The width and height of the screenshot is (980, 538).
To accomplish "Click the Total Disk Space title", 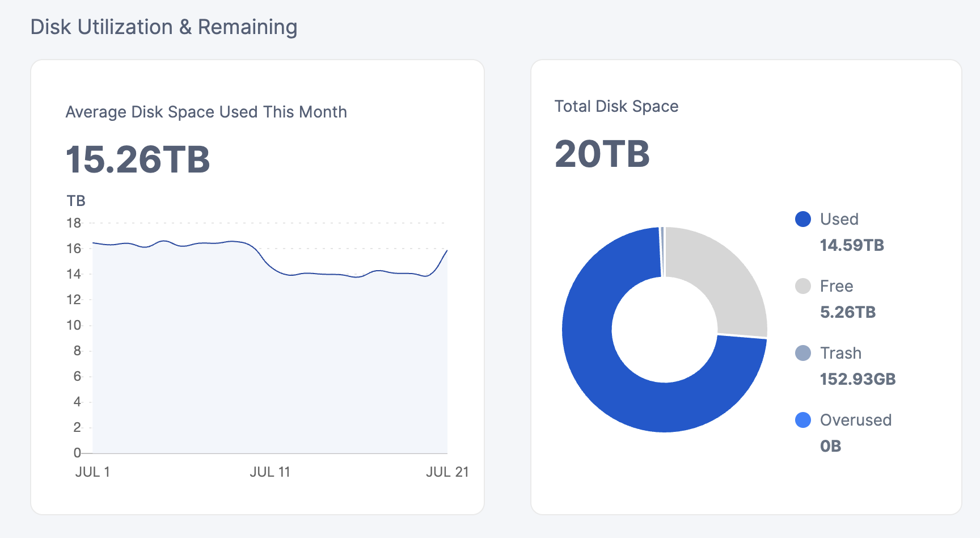I will (x=616, y=107).
